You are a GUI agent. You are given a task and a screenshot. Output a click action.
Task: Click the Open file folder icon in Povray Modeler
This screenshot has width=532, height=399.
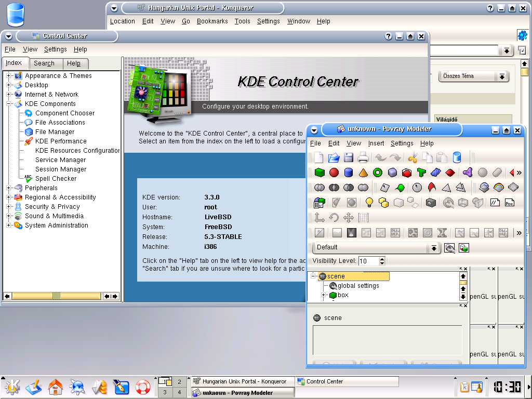click(334, 157)
